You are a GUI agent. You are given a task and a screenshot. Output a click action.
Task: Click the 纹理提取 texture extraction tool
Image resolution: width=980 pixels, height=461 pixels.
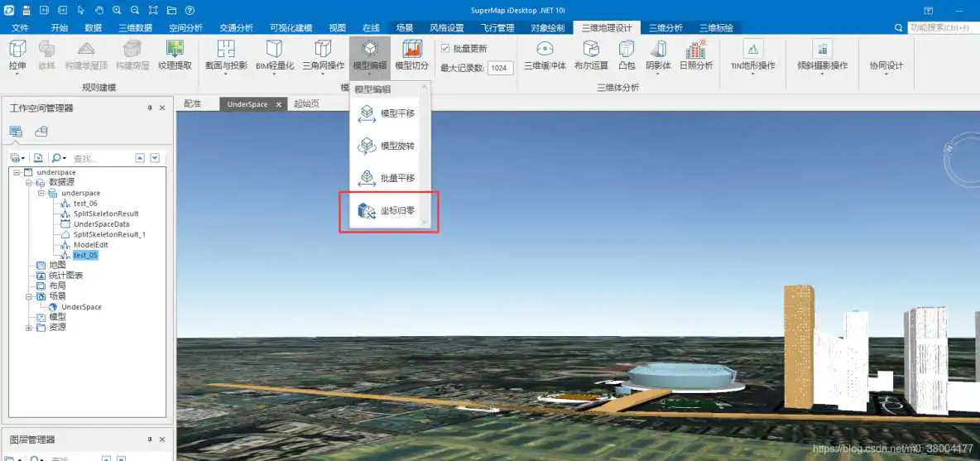point(175,55)
